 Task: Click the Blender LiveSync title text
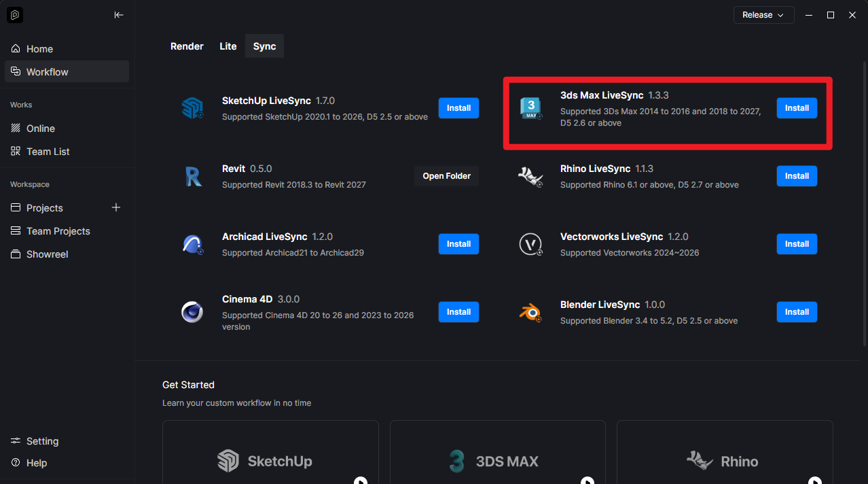click(x=600, y=305)
